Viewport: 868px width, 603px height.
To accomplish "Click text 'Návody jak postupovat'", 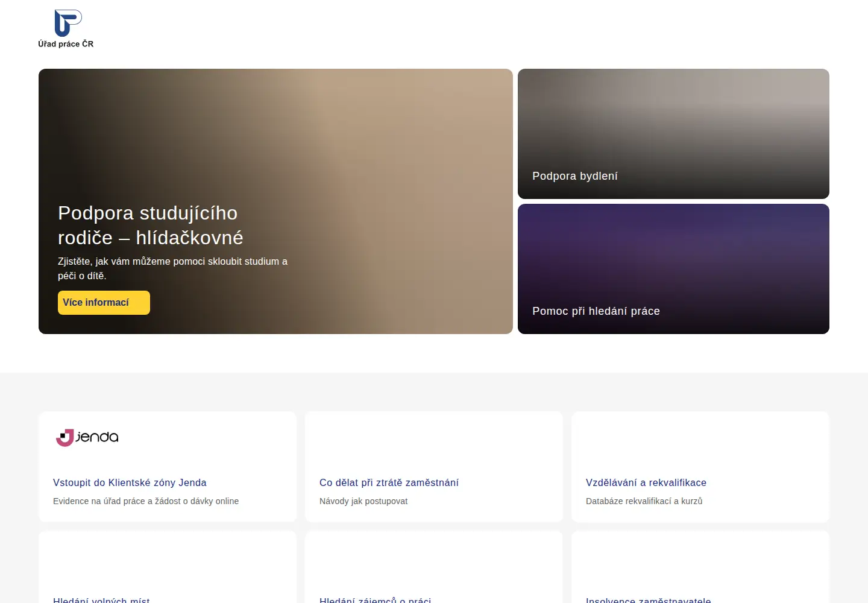I will [363, 501].
